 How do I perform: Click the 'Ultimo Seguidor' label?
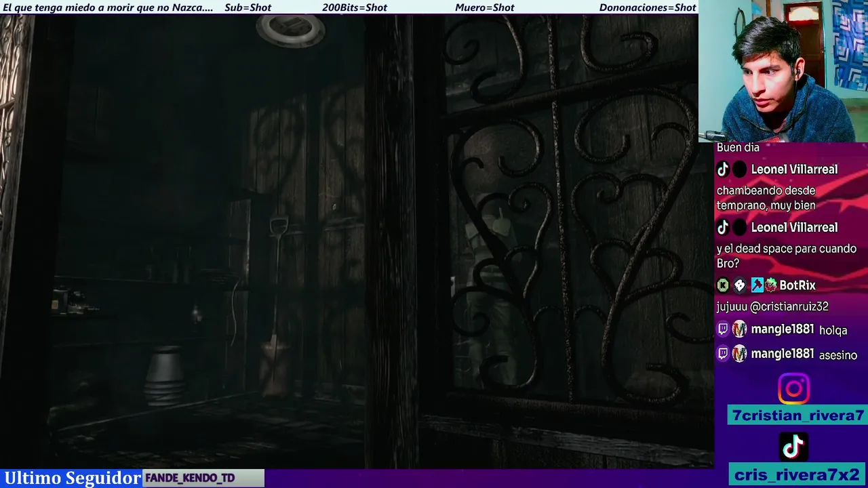(x=73, y=478)
